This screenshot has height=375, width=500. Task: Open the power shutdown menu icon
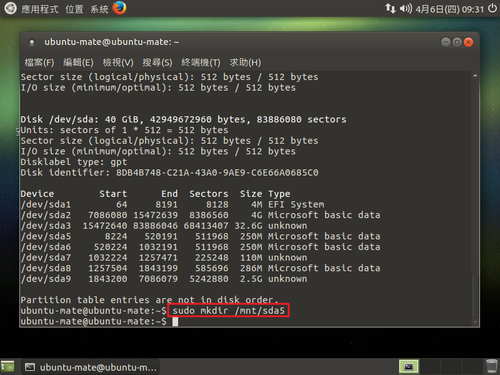point(492,8)
